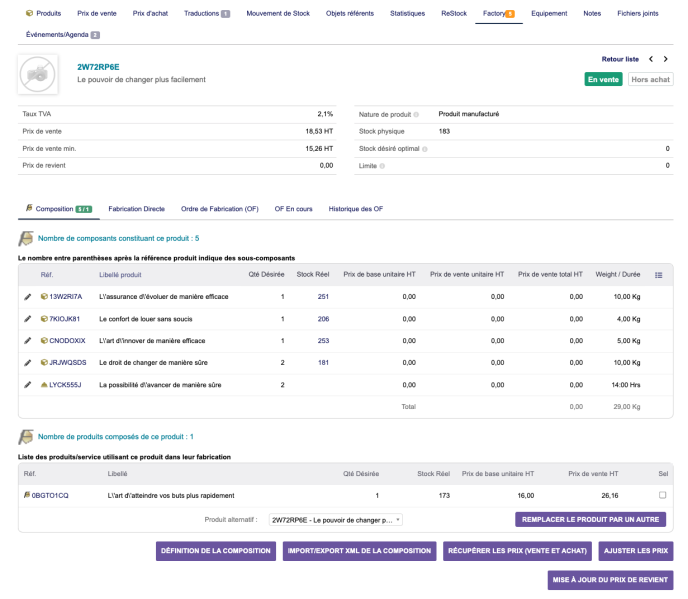This screenshot has height=599, width=688.
Task: Click the no-photo product thumbnail
Action: 38,74
